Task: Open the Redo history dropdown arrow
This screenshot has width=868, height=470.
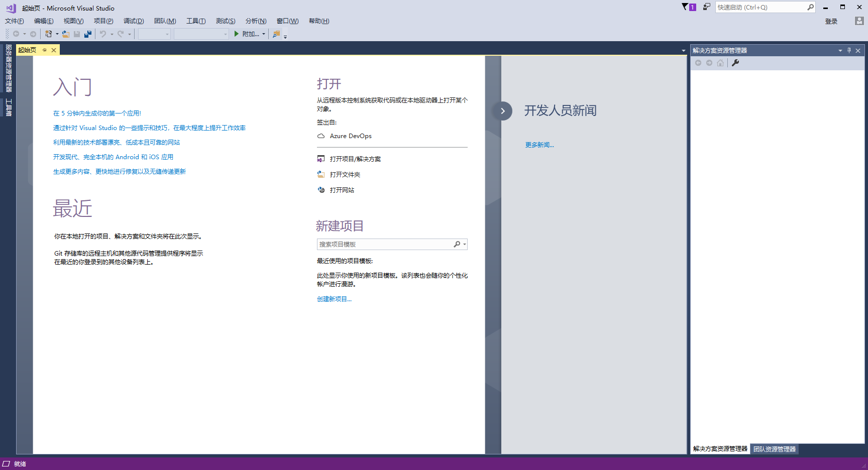Action: [x=129, y=34]
